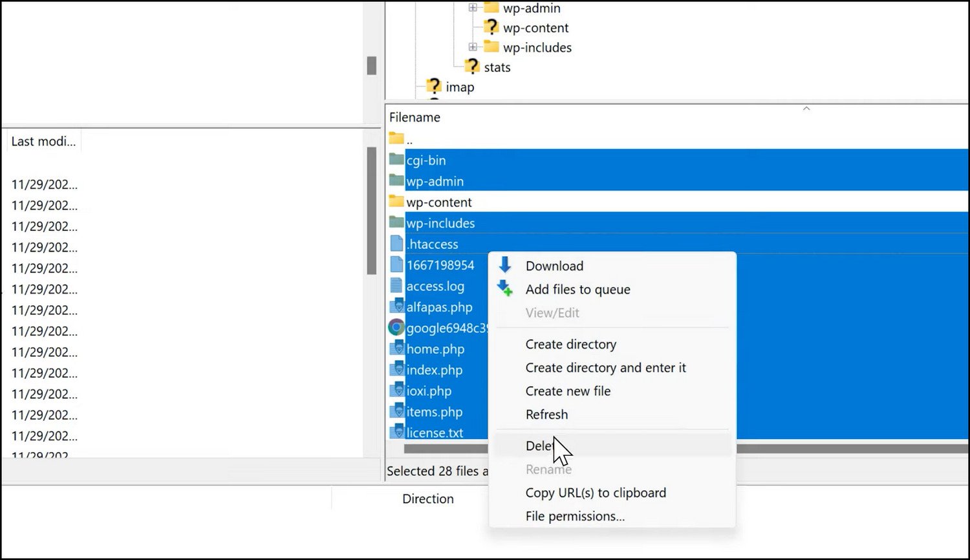Click the Last modified column header
This screenshot has width=970, height=560.
pyautogui.click(x=43, y=142)
